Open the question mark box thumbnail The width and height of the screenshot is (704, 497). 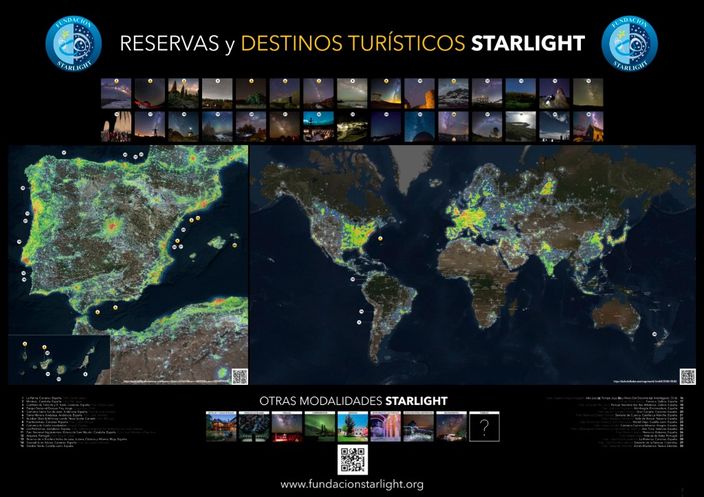[x=484, y=427]
